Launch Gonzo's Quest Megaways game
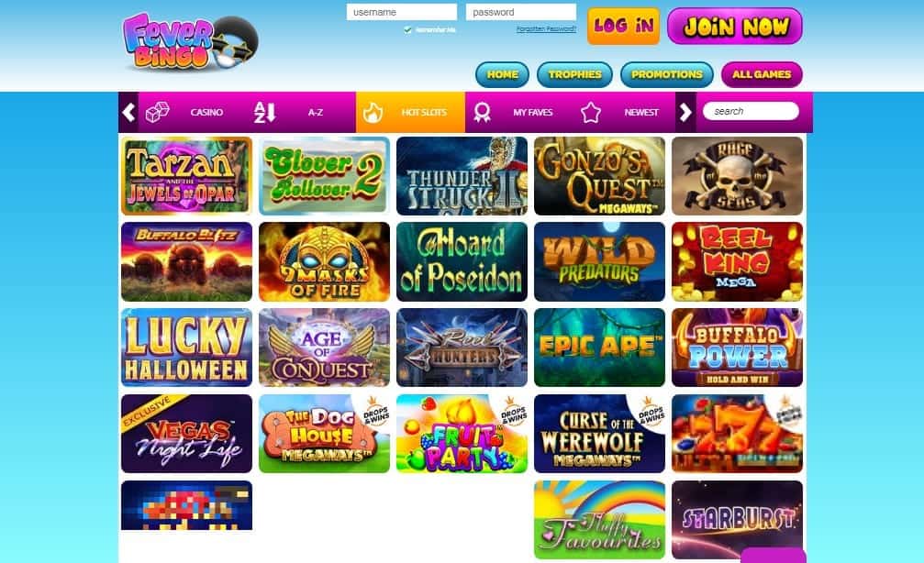 point(599,176)
